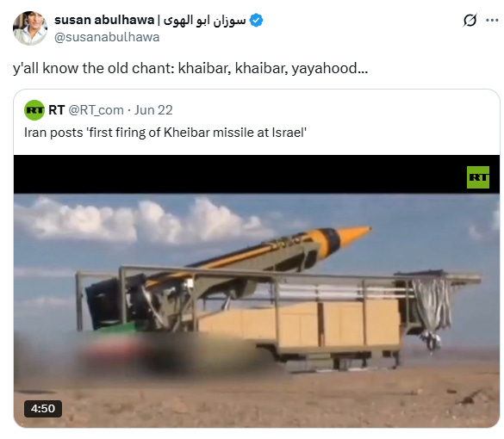The width and height of the screenshot is (504, 439).
Task: Click the blue verified badge
Action: pos(256,21)
